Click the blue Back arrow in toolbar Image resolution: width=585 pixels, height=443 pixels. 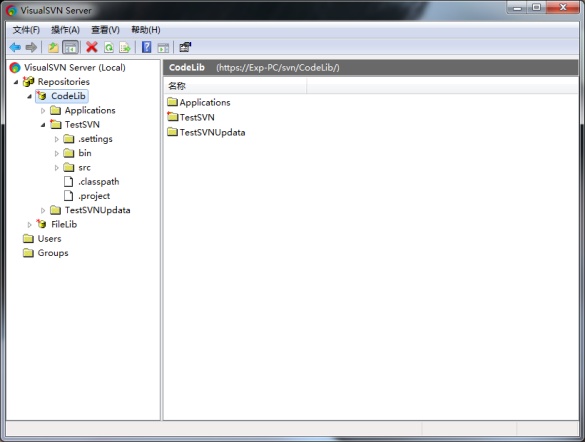(x=15, y=47)
